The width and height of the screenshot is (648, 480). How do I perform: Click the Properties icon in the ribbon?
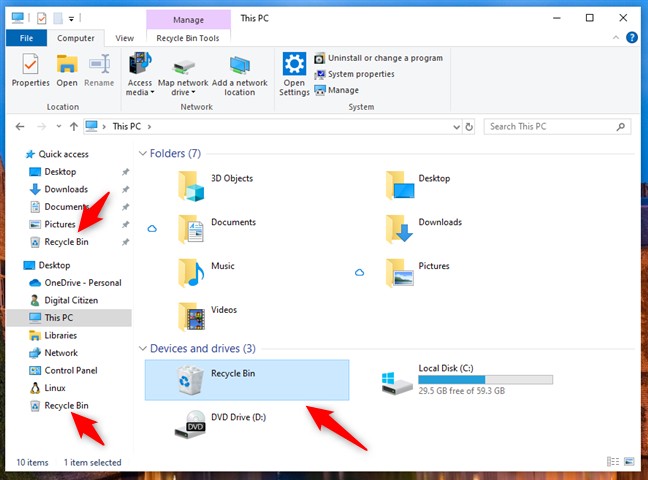[x=30, y=72]
